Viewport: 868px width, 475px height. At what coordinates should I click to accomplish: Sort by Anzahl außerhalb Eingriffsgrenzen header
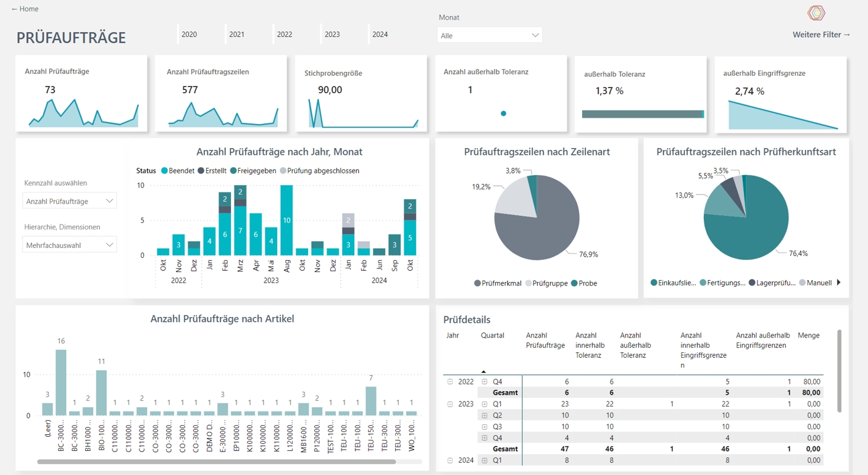pyautogui.click(x=763, y=341)
